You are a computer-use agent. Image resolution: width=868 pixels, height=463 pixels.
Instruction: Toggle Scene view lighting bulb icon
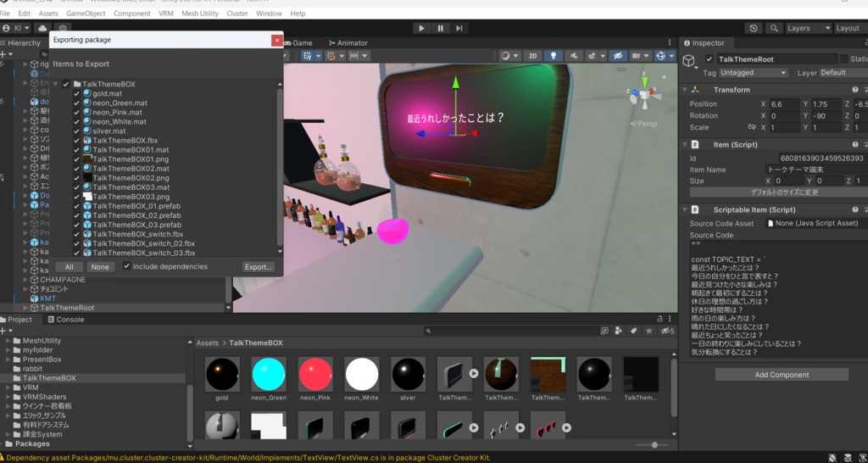pos(553,56)
